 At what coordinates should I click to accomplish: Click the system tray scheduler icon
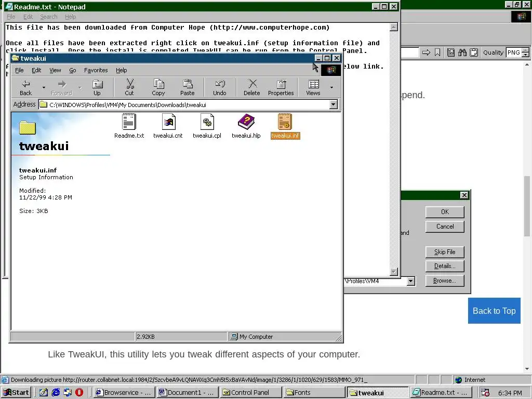point(485,393)
